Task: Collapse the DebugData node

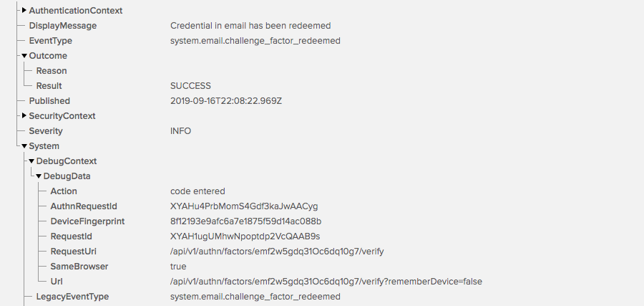Action: pos(39,176)
